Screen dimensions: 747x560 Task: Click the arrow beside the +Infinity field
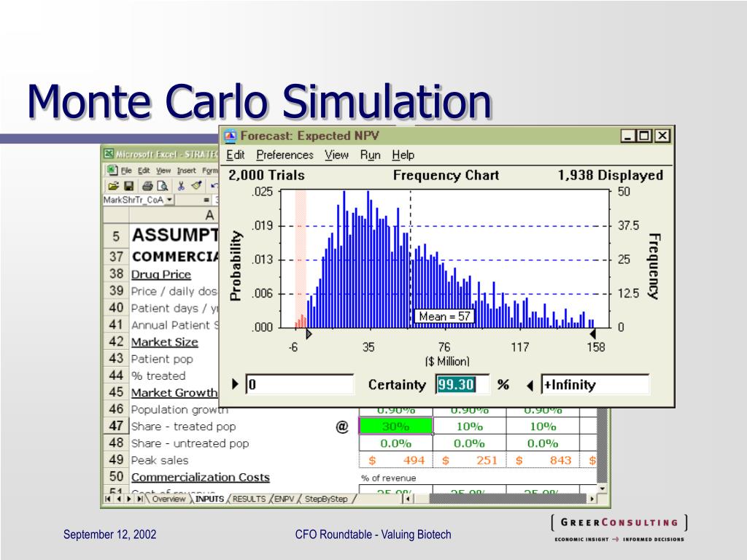(x=530, y=385)
